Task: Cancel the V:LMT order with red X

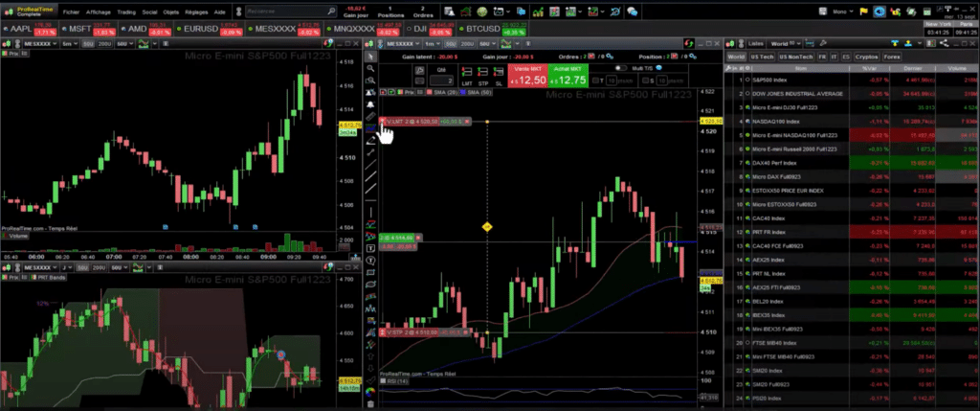Action: tap(466, 122)
